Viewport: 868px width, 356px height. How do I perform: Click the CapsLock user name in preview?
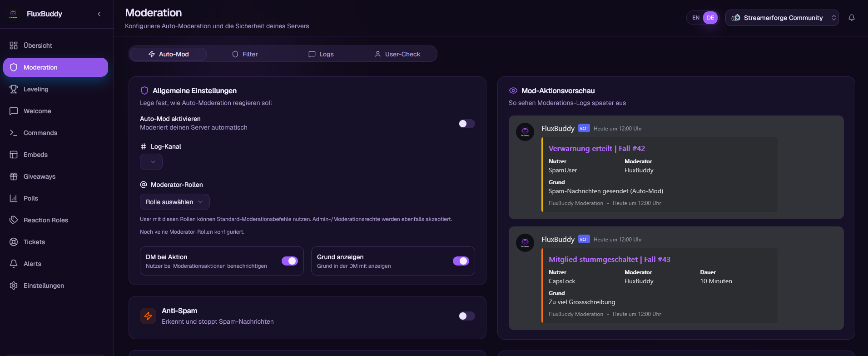(x=562, y=281)
